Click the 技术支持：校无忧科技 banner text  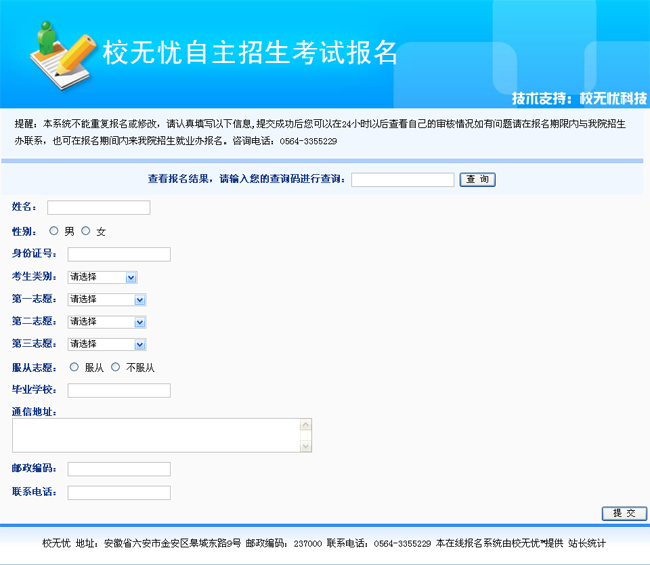[x=579, y=98]
